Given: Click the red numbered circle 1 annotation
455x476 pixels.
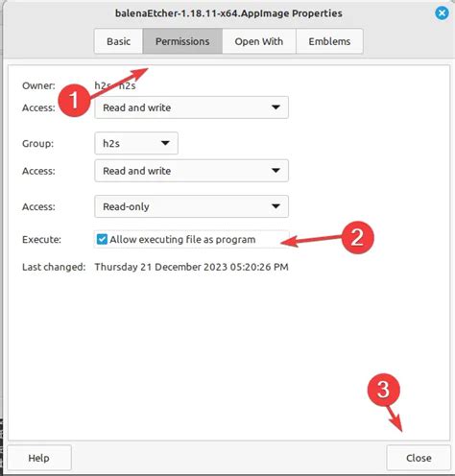Looking at the screenshot, I should 74,100.
